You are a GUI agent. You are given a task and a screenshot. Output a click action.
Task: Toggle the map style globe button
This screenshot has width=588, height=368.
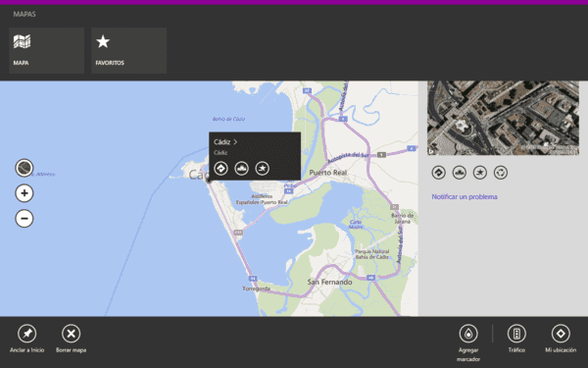pyautogui.click(x=24, y=168)
